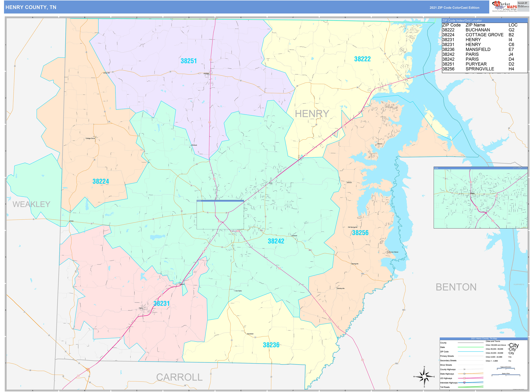Click the red city dot for Cities 5,000-24,999
The image size is (532, 392).
508,357
